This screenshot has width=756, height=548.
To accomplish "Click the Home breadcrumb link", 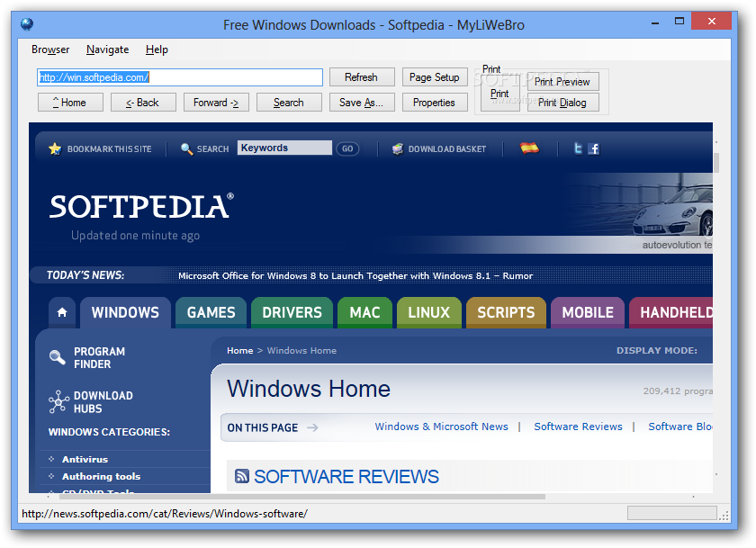I will click(x=240, y=350).
